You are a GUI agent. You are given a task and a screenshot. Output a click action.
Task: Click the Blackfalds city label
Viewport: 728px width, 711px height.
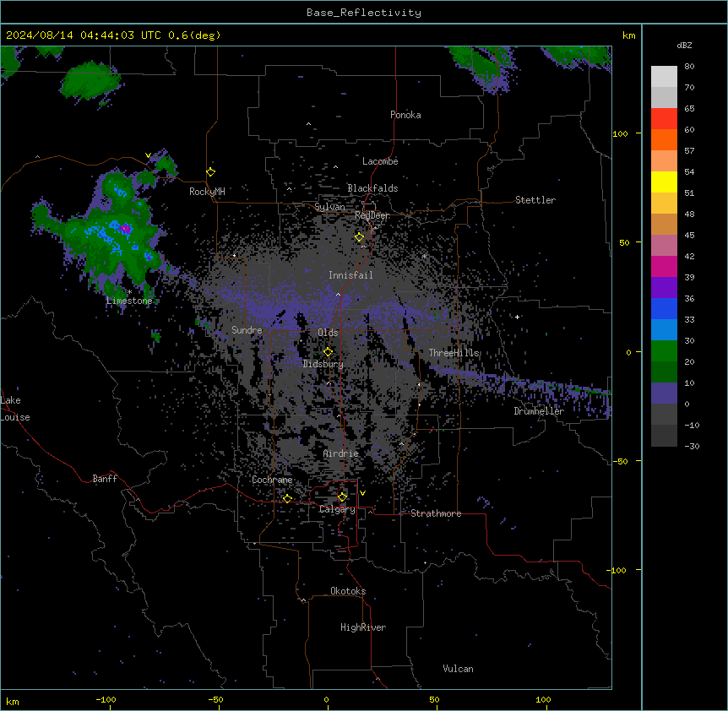pyautogui.click(x=372, y=188)
